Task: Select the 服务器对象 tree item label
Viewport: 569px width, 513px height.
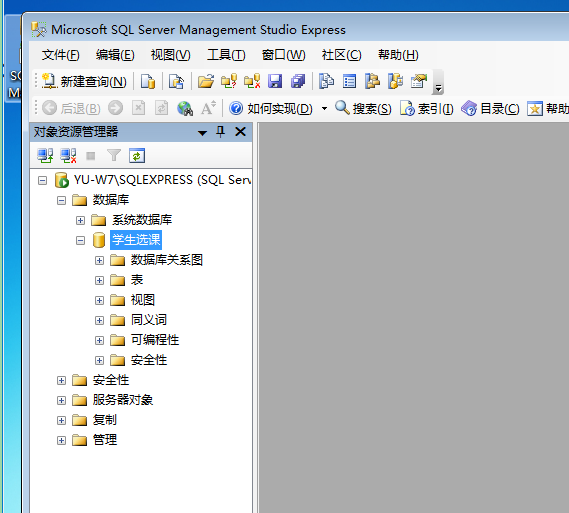Action: pyautogui.click(x=123, y=400)
